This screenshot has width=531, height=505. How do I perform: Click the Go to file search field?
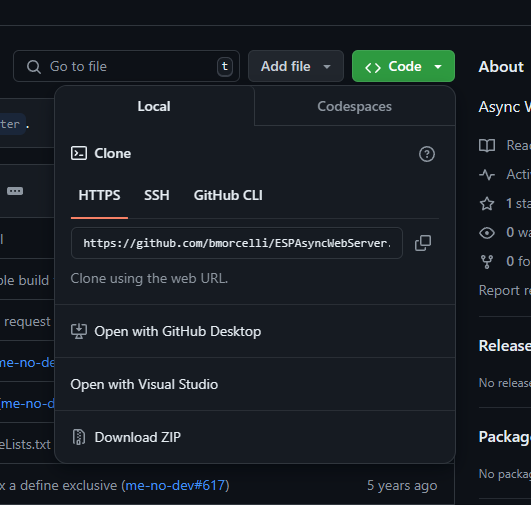pos(126,66)
